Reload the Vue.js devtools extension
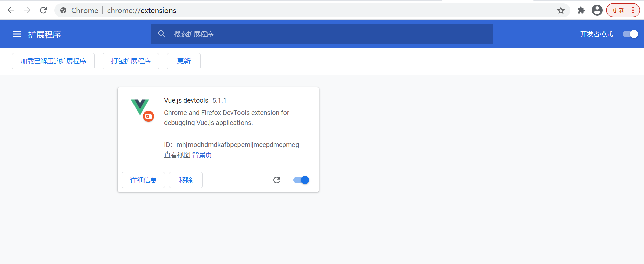The height and width of the screenshot is (264, 644). (x=277, y=180)
